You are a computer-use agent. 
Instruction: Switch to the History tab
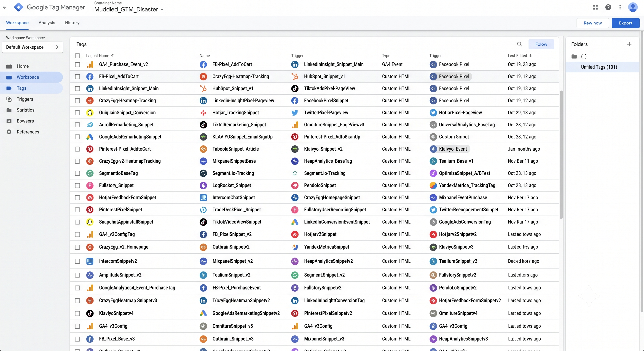click(x=72, y=23)
